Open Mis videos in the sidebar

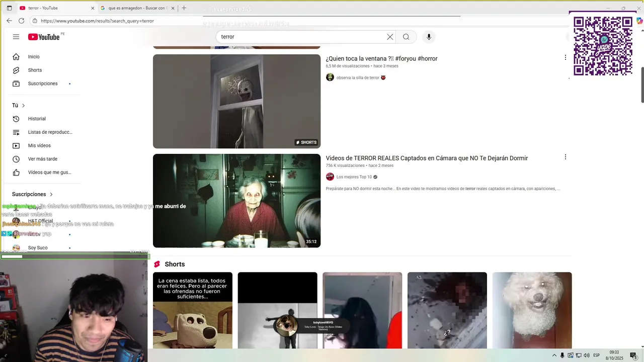(39, 145)
